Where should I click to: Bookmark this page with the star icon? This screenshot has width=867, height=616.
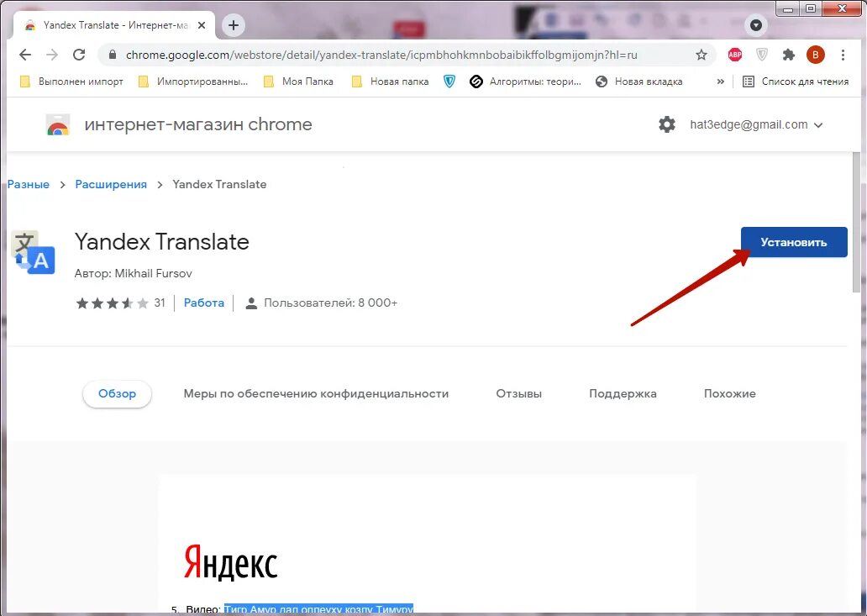701,55
